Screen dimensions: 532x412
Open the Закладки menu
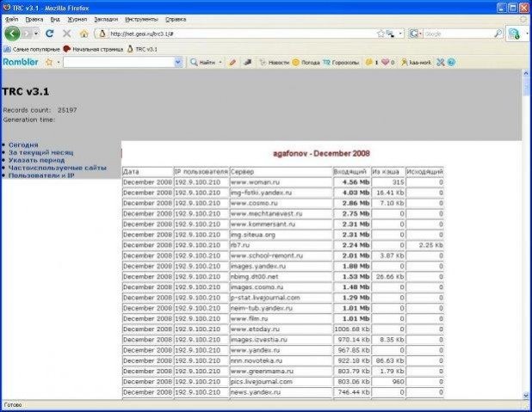106,19
